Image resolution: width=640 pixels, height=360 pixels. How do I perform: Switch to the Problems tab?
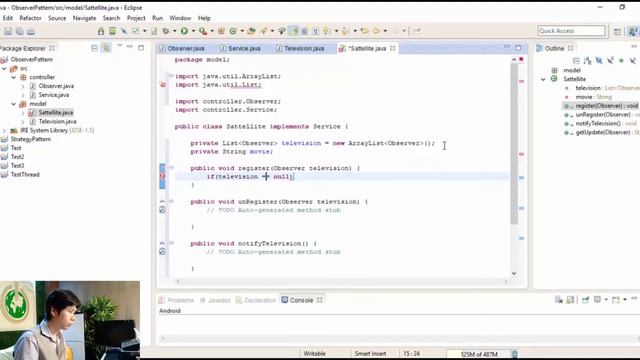[176, 300]
